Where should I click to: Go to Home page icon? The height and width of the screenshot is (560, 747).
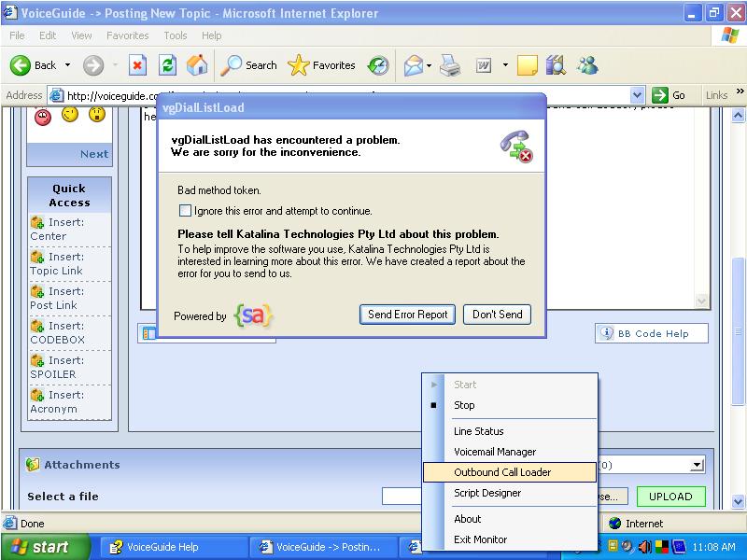197,65
